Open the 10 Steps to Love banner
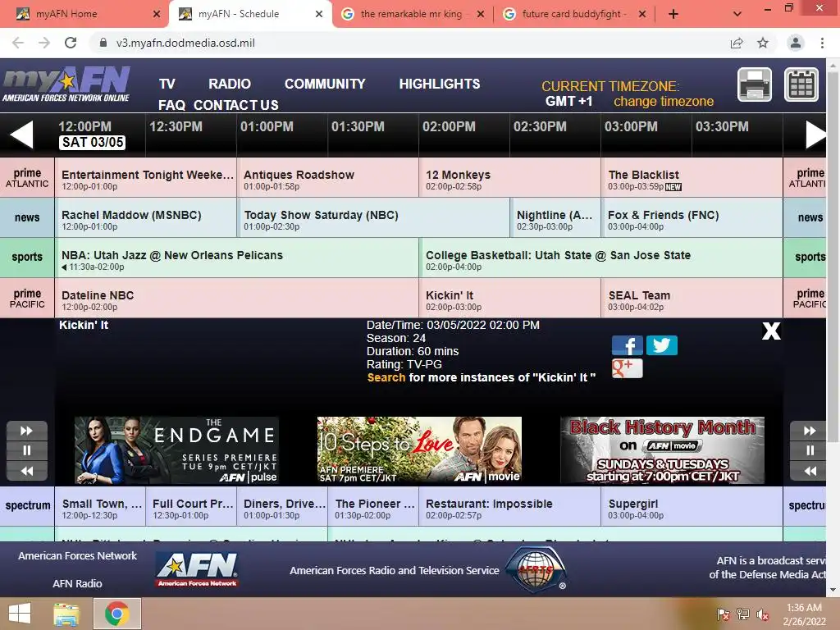The height and width of the screenshot is (630, 840). 419,450
